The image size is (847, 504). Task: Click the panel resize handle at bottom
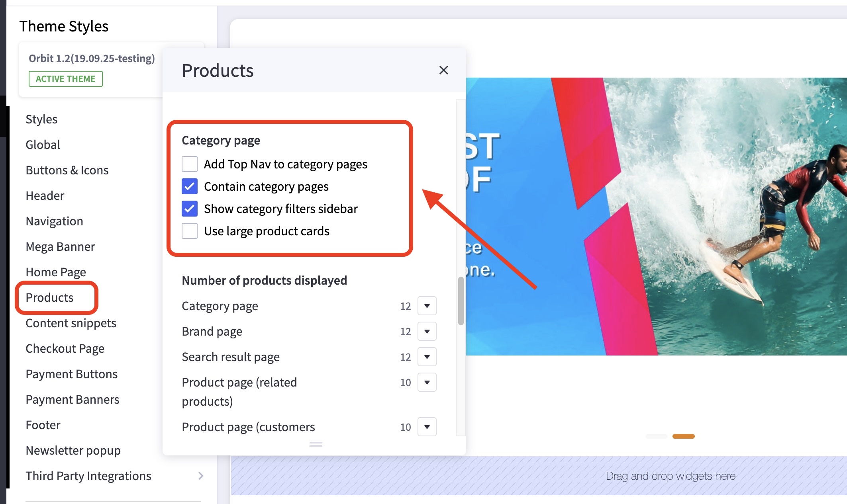tap(316, 444)
